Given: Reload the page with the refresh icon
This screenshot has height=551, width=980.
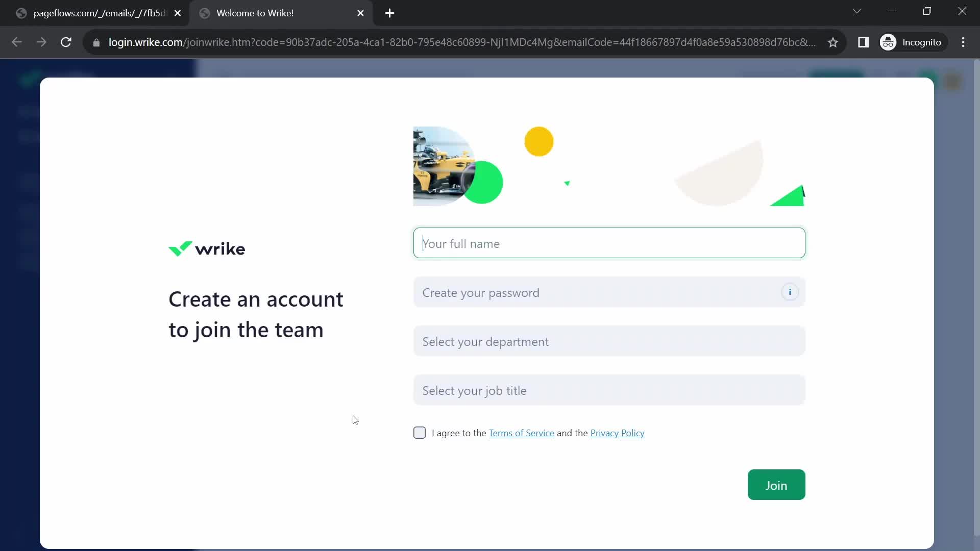Looking at the screenshot, I should point(66,42).
